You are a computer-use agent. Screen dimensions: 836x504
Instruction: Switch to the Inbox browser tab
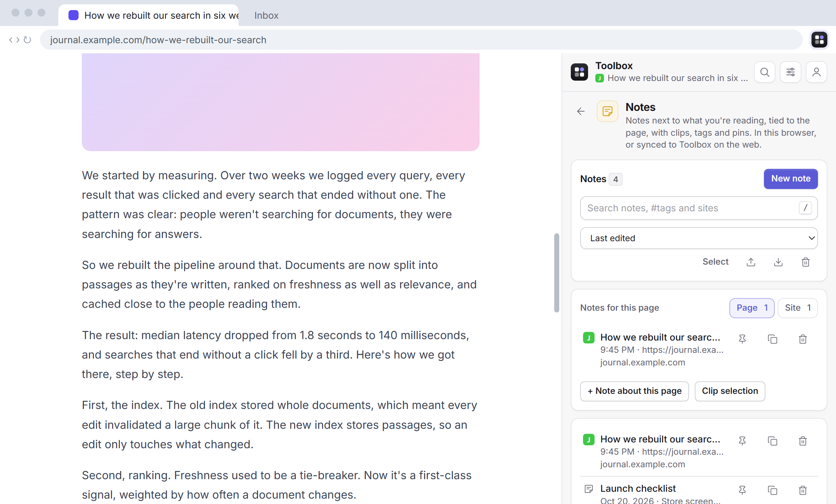coord(266,15)
